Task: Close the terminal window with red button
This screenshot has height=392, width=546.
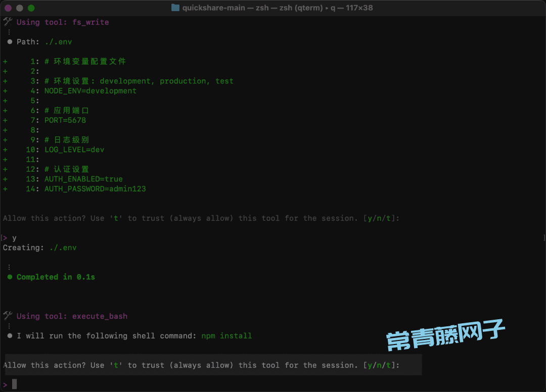Action: (x=9, y=8)
